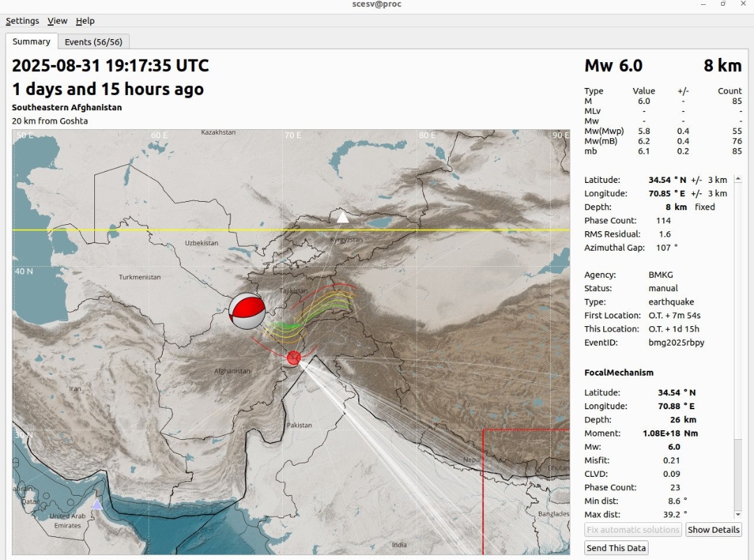Click the EventID value bmg2025rbpy

676,343
